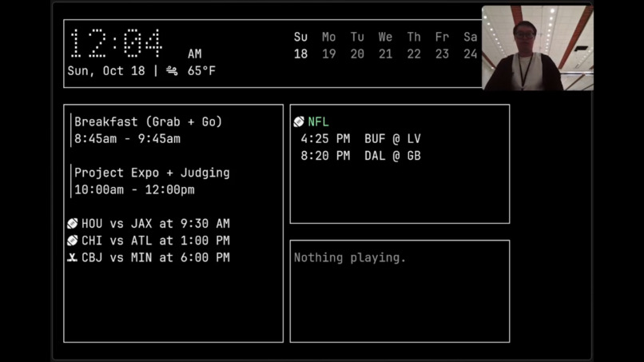Click the presenter webcam video thumbnail

[538, 48]
